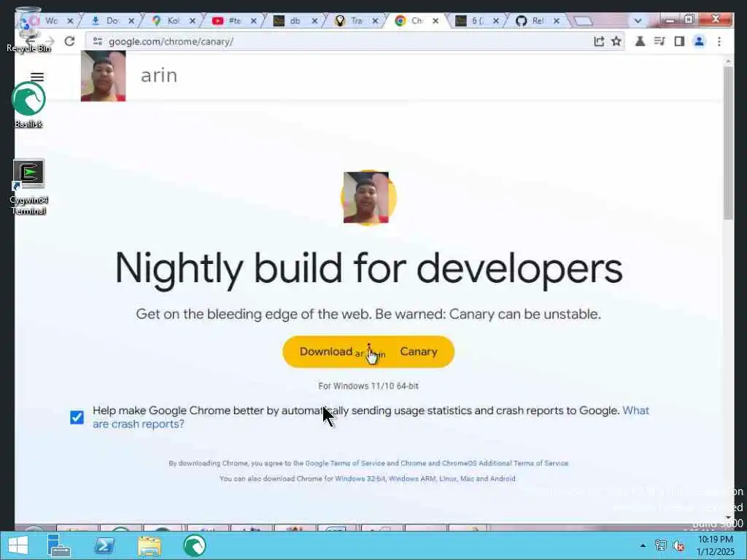Screen dimensions: 747x560
Task: Close the Google Maps Kol tab
Action: (192, 20)
